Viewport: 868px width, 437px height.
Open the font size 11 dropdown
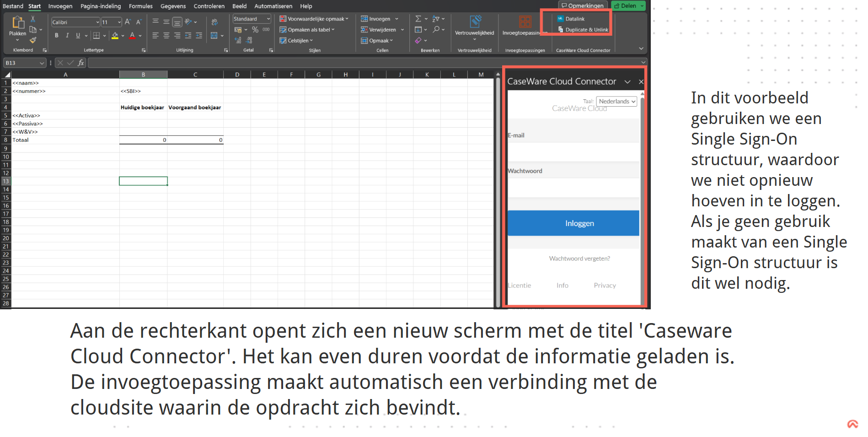coord(119,22)
